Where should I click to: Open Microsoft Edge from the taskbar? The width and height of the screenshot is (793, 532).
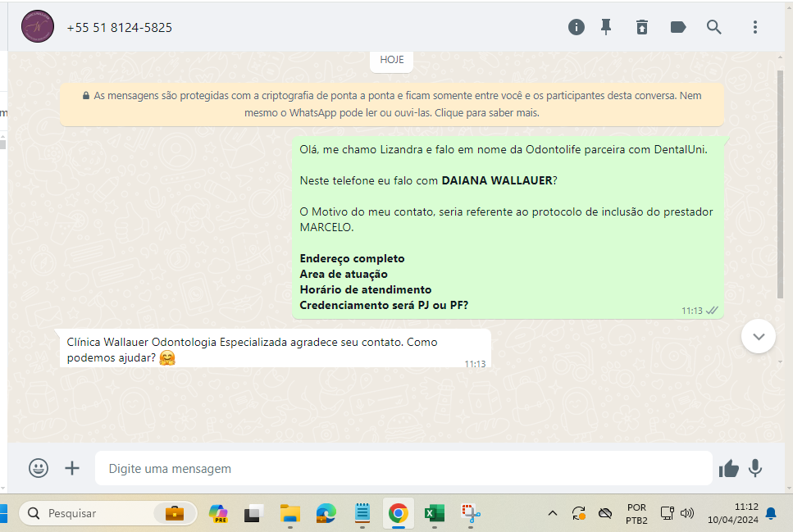pos(326,513)
